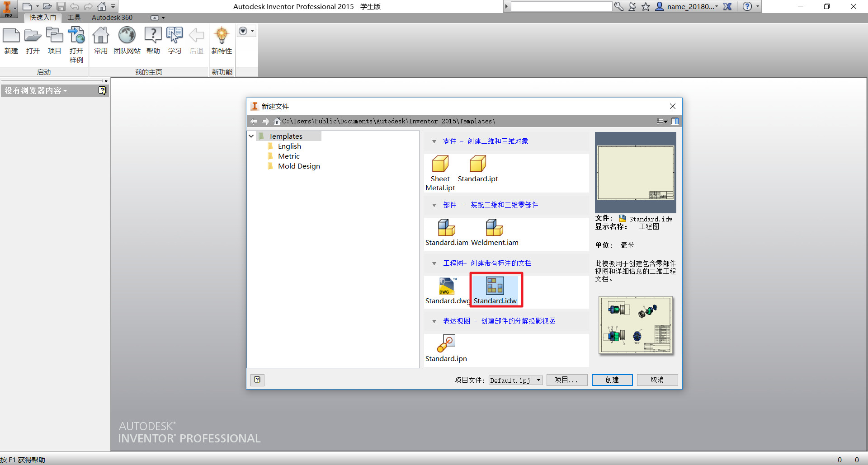Click the 新建 (New) ribbon icon
The height and width of the screenshot is (465, 868).
point(11,41)
